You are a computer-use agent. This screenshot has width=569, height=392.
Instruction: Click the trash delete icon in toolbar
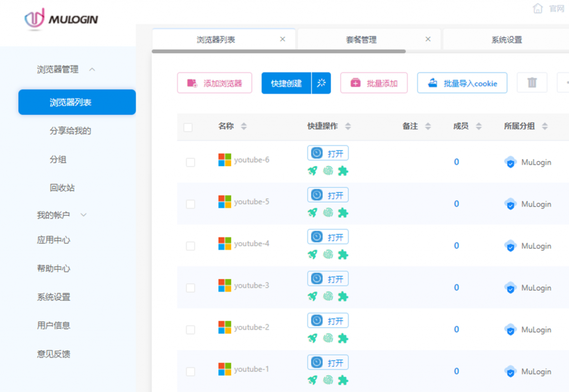532,83
